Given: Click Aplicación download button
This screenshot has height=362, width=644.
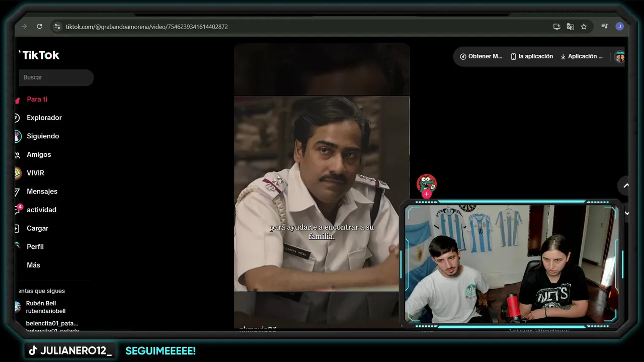Looking at the screenshot, I should tap(581, 56).
